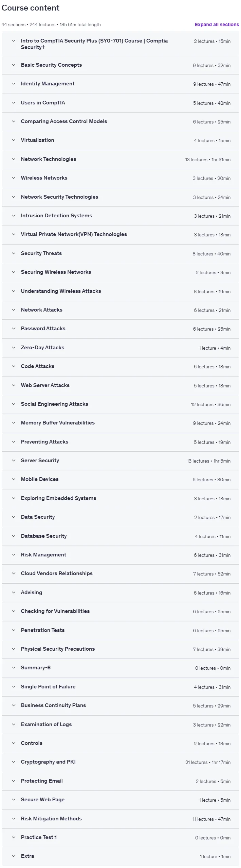Click chevron icon next to Wireless Networks
Screen dimensions: 241x868
click(x=14, y=178)
